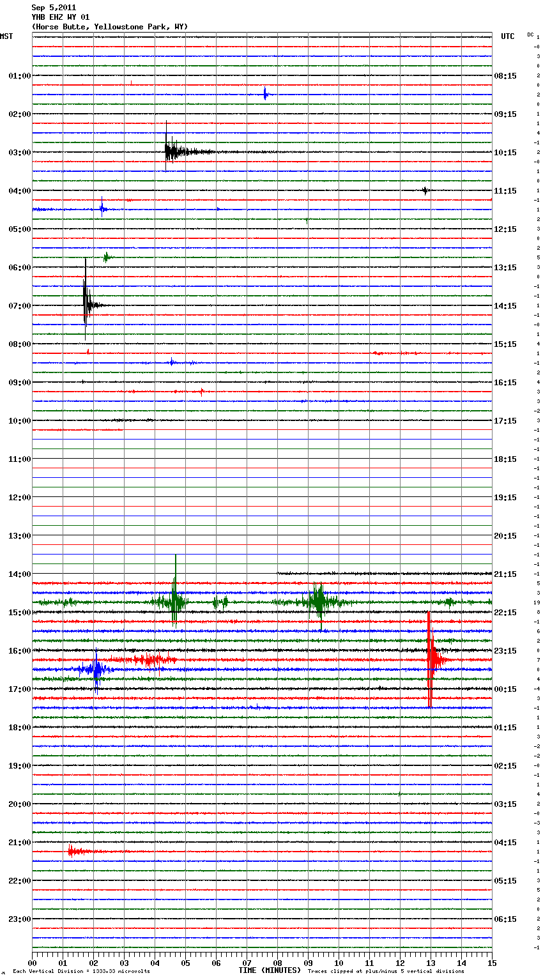Image resolution: width=543 pixels, height=980 pixels.
Task: Click the '22:15' UTC time label
Action: [x=505, y=613]
